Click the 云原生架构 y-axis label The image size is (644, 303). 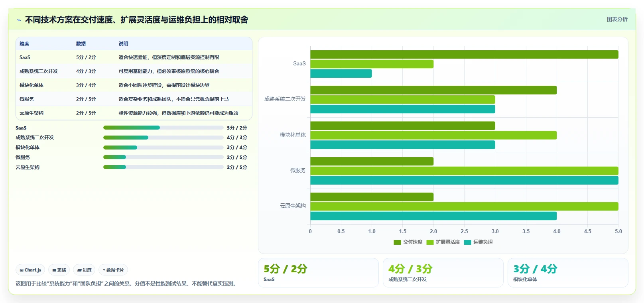293,206
